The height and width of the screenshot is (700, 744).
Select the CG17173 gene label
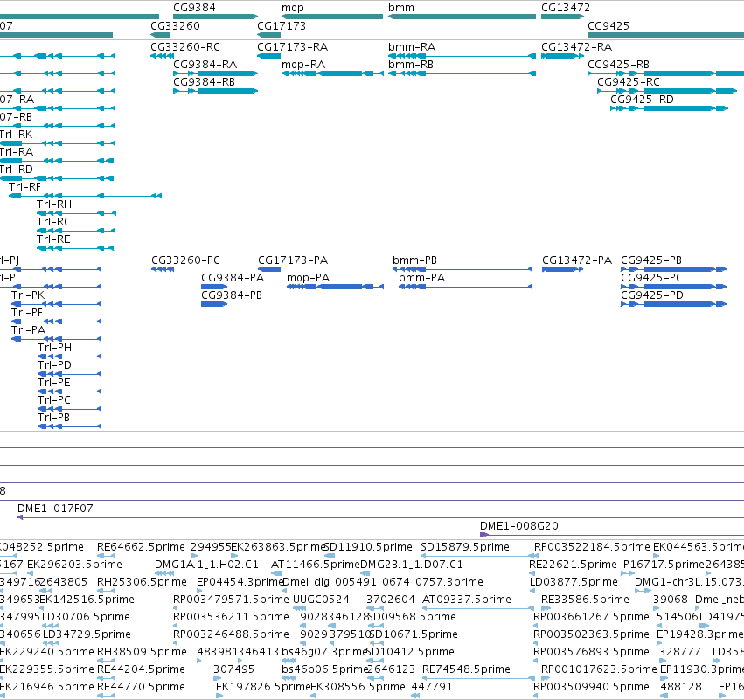[x=282, y=25]
